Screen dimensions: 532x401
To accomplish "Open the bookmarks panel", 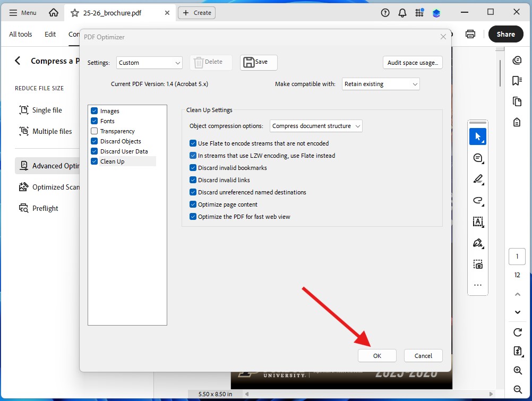I will (517, 80).
